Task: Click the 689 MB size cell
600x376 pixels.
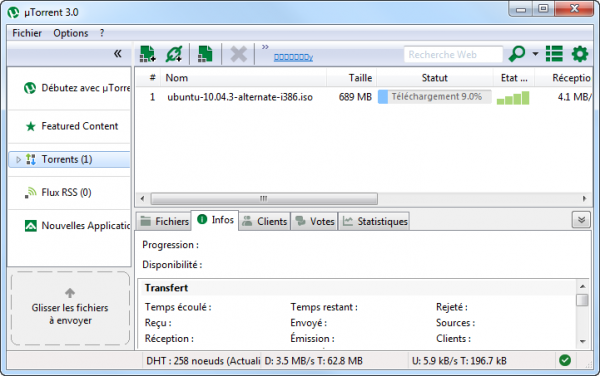Action: tap(355, 97)
